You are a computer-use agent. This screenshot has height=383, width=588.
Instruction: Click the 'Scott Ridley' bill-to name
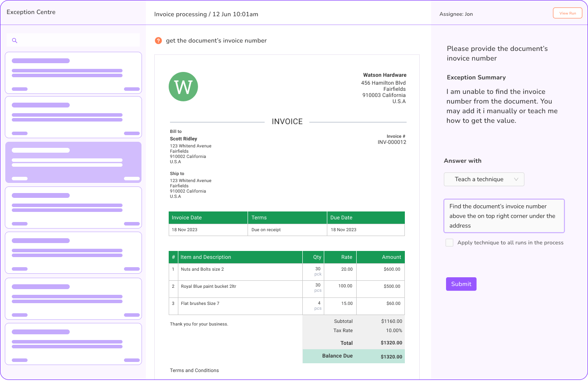point(184,139)
